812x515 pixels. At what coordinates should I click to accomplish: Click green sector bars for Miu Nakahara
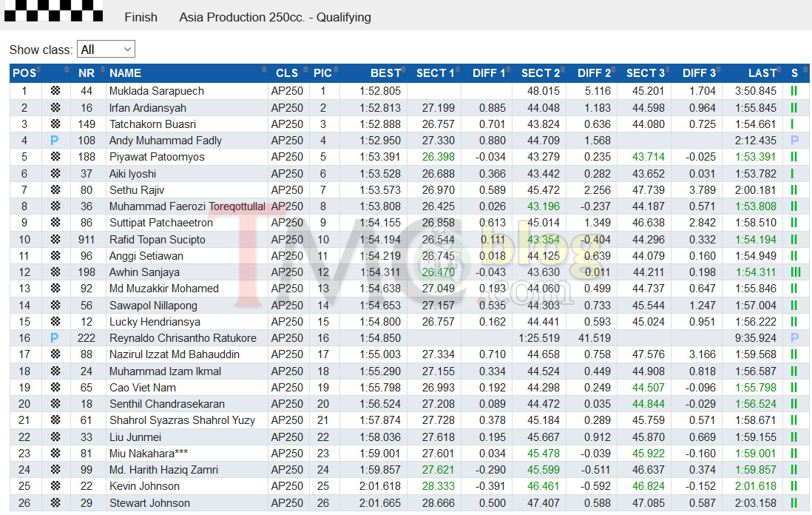point(794,454)
